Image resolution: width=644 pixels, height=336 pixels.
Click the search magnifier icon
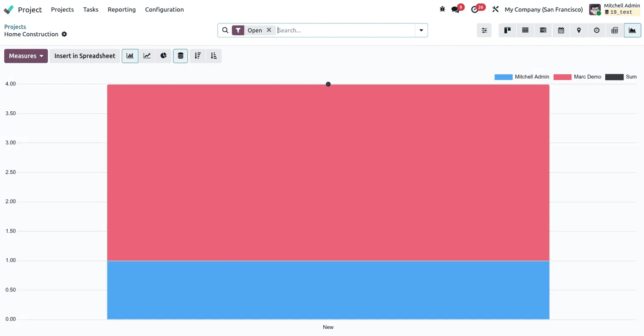tap(225, 30)
